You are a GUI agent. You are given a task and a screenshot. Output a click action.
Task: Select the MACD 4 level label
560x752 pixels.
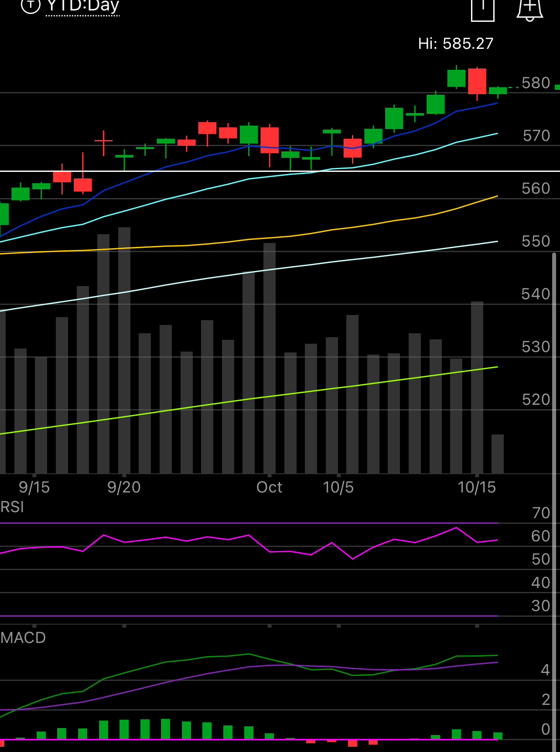click(546, 670)
